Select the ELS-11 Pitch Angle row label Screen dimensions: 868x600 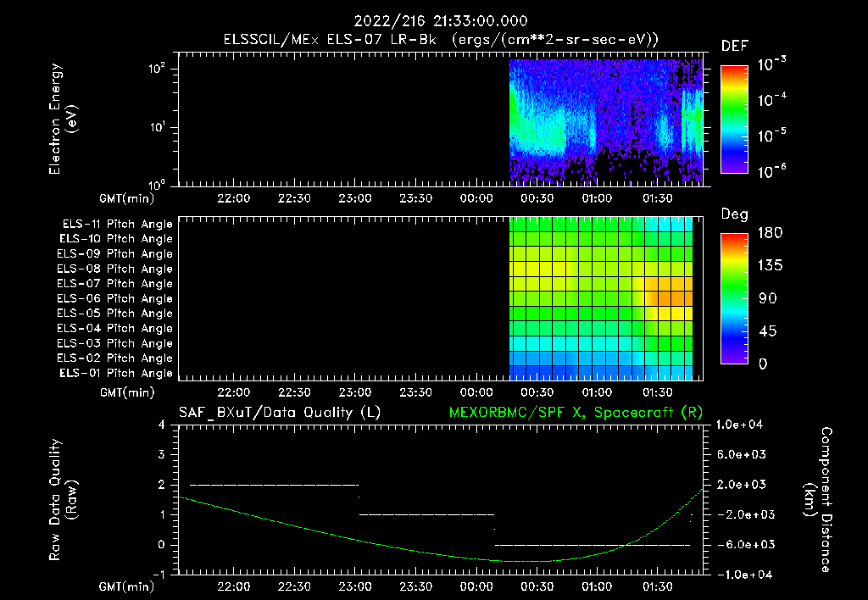pos(117,225)
